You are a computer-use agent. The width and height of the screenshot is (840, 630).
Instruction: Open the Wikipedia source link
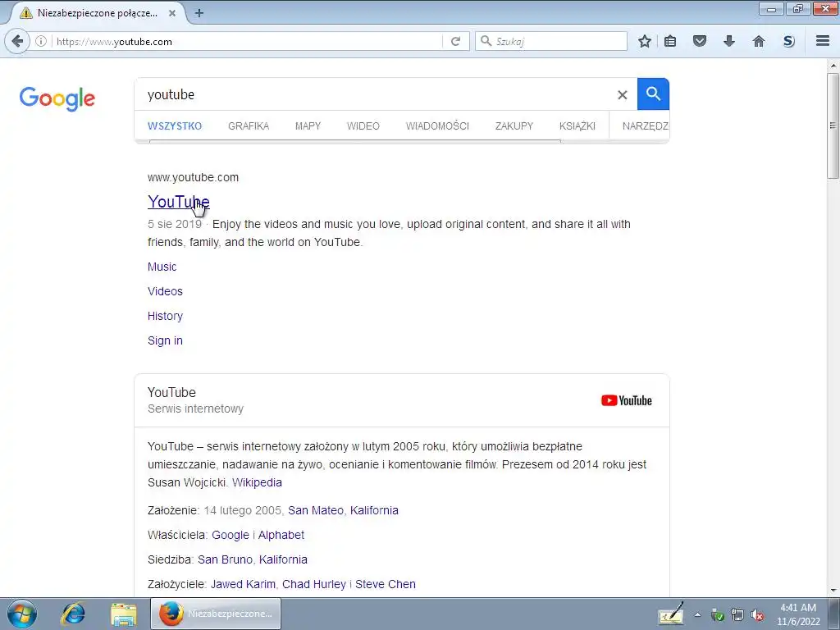coord(257,482)
